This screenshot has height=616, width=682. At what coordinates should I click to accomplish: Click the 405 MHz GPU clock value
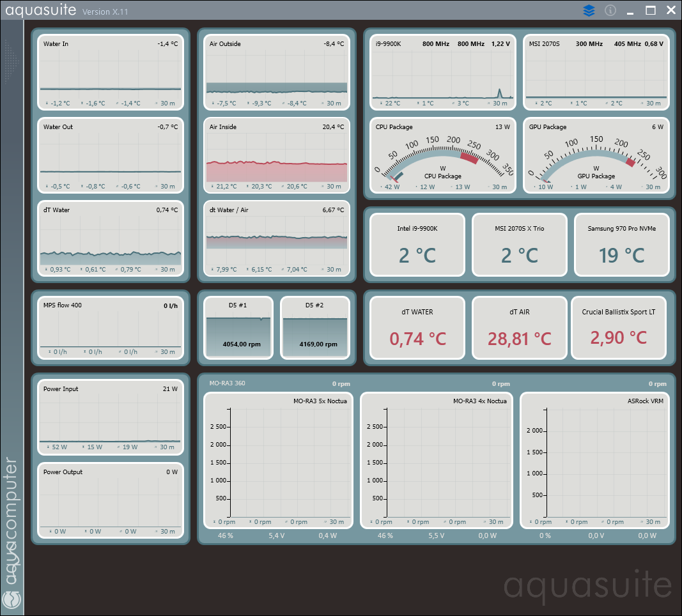tap(627, 44)
